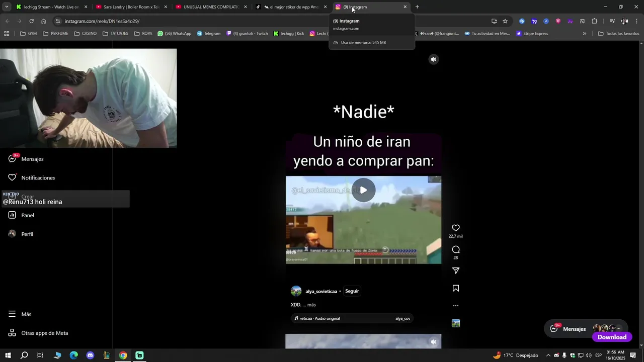The width and height of the screenshot is (644, 362).
Task: Reload the Instagram page
Action: tap(31, 21)
